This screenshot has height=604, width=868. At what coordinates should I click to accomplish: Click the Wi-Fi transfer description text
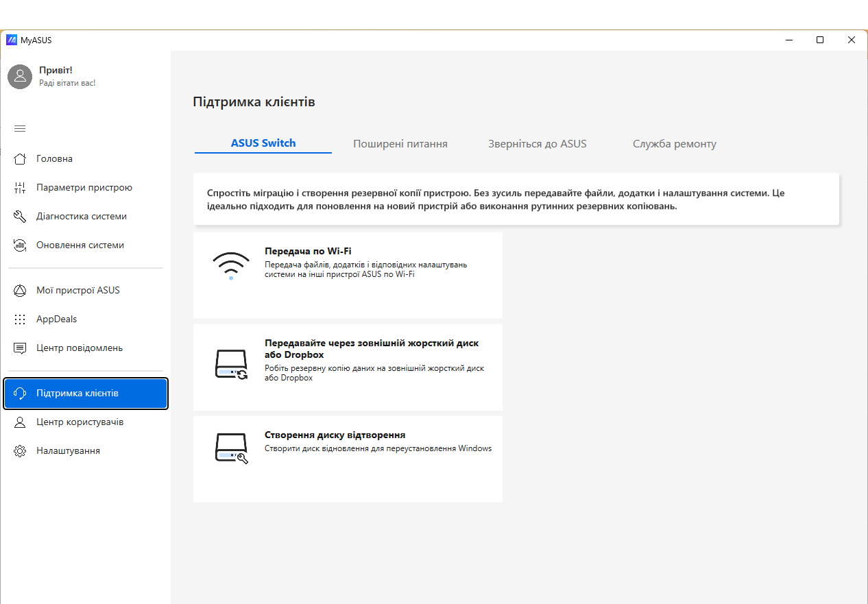(366, 269)
